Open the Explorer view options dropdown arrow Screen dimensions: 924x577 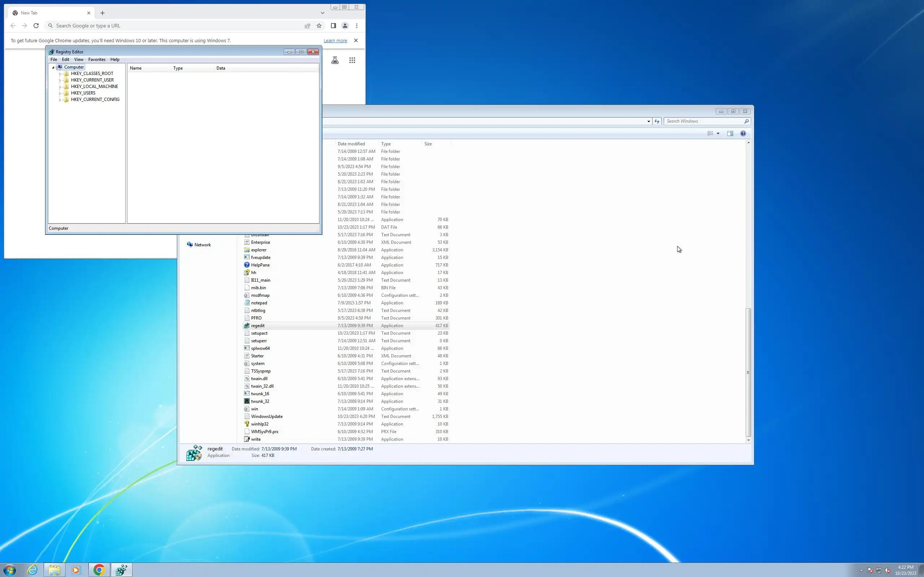[x=718, y=133]
